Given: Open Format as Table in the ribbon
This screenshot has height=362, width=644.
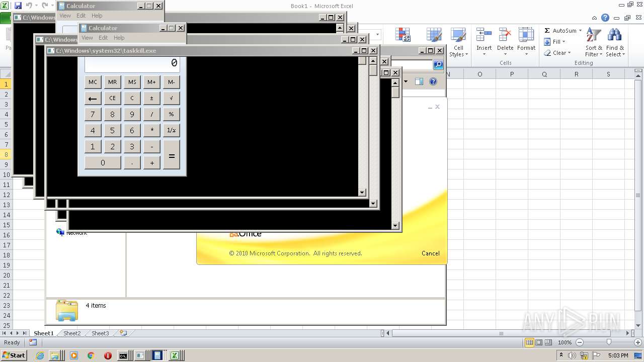Looking at the screenshot, I should pyautogui.click(x=434, y=35).
